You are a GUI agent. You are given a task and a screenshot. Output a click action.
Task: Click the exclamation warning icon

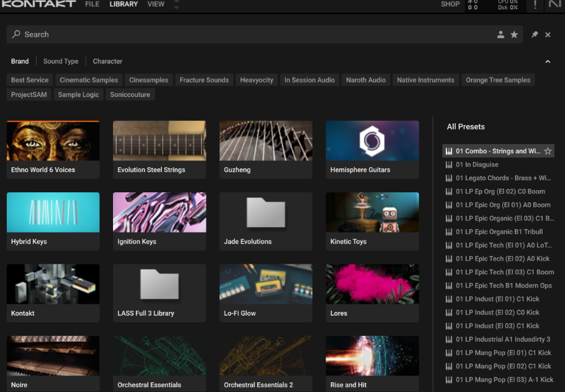pyautogui.click(x=535, y=4)
